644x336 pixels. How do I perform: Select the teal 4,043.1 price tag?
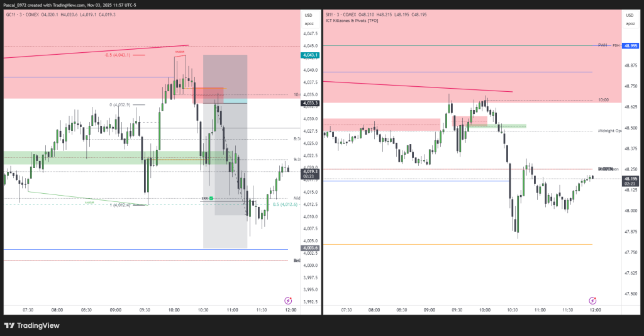(x=311, y=55)
